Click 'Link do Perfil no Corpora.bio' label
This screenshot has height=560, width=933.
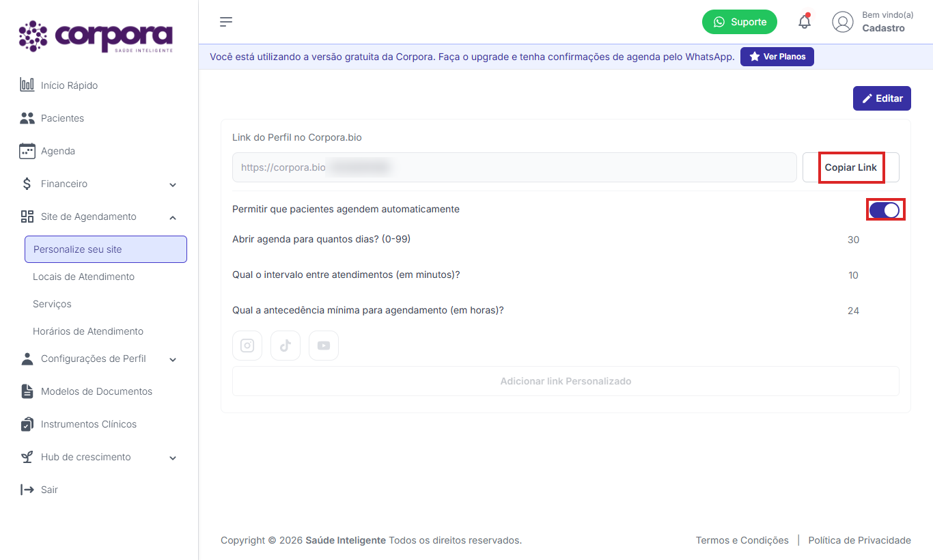[x=297, y=137]
